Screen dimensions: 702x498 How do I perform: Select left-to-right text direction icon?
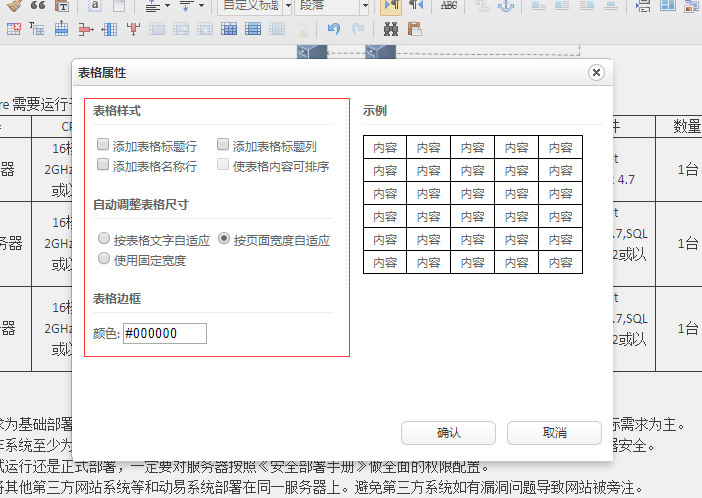click(392, 6)
